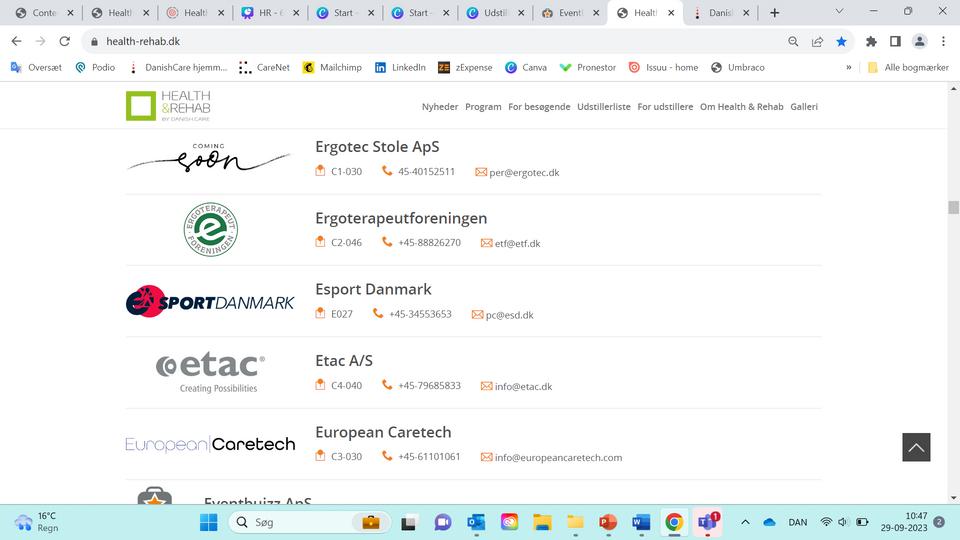Click the forward navigation arrow

point(40,41)
